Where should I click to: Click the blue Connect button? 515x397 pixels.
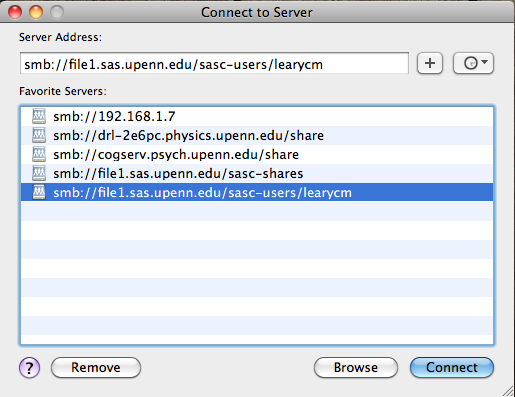point(452,367)
